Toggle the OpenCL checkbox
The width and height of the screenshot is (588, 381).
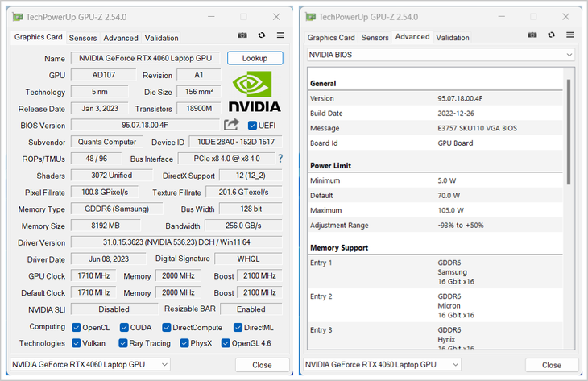pos(77,328)
